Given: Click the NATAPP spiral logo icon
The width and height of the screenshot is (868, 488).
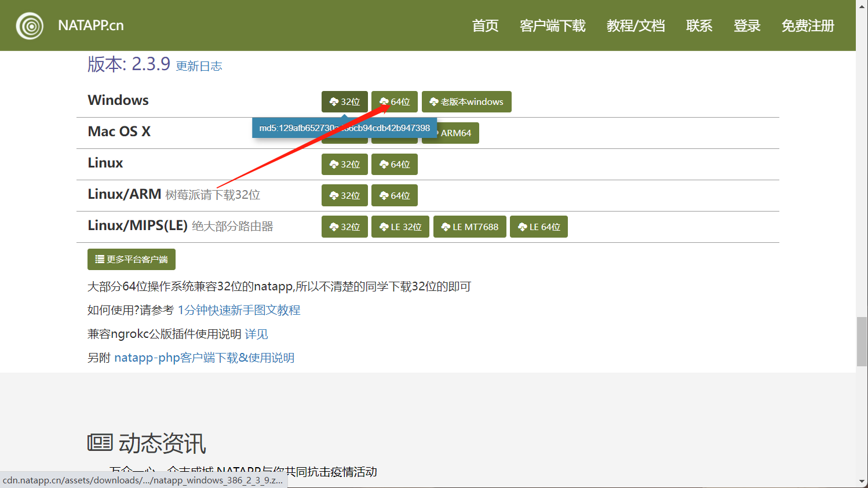Looking at the screenshot, I should point(30,26).
